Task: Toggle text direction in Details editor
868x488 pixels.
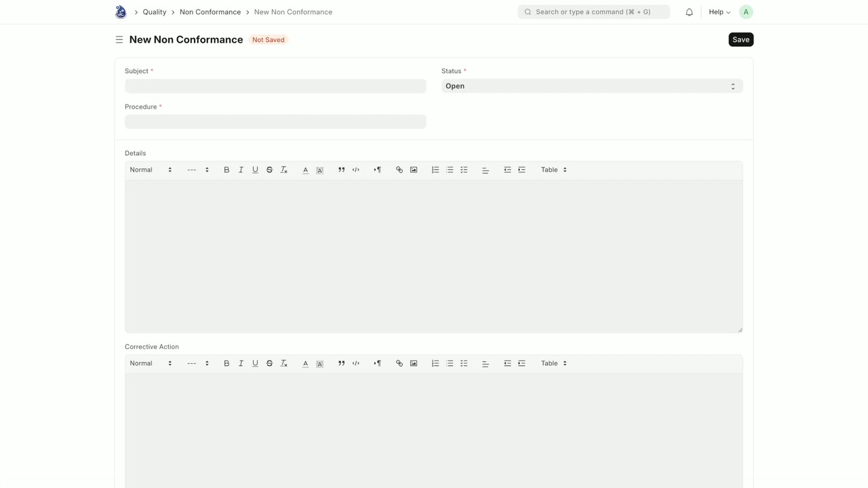Action: pos(378,170)
